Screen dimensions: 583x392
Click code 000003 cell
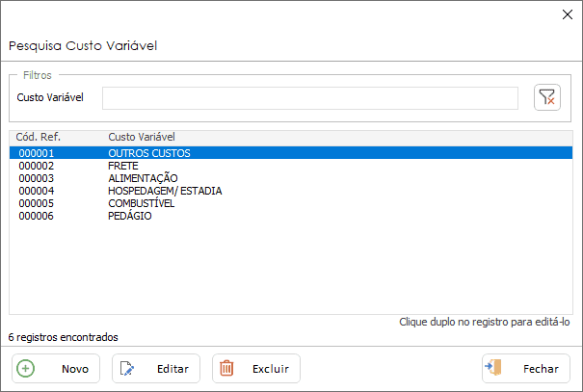[x=36, y=178]
